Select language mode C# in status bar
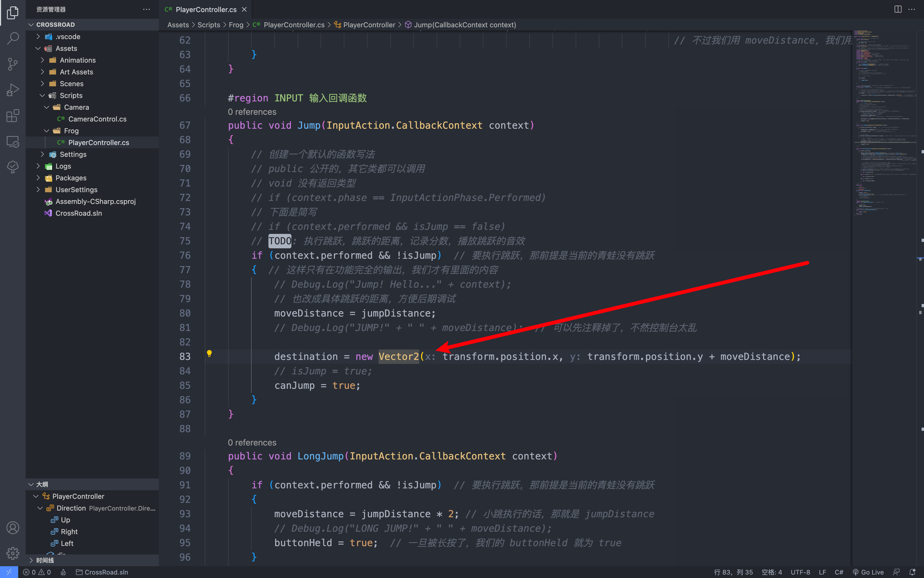Screen dimensions: 924x578 (839, 572)
